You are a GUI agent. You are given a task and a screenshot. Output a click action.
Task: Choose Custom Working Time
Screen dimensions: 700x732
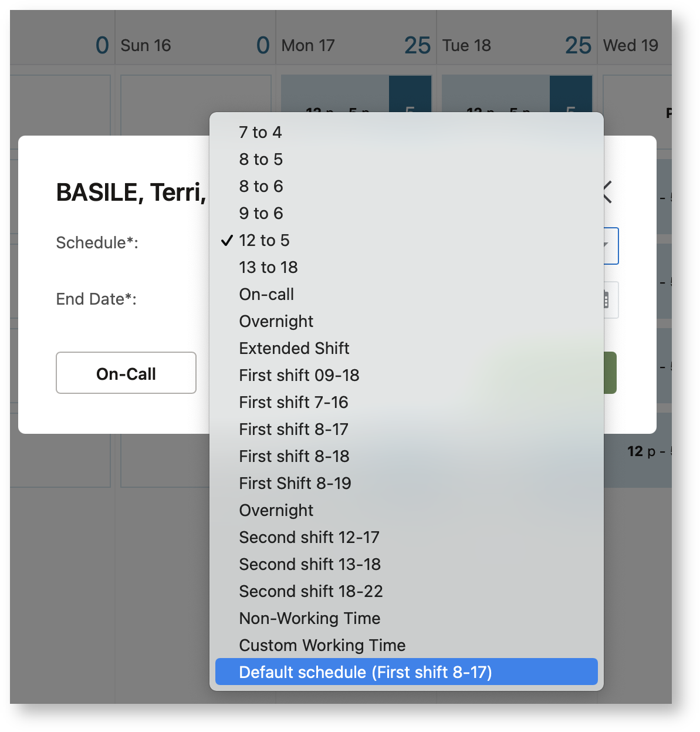(x=322, y=645)
